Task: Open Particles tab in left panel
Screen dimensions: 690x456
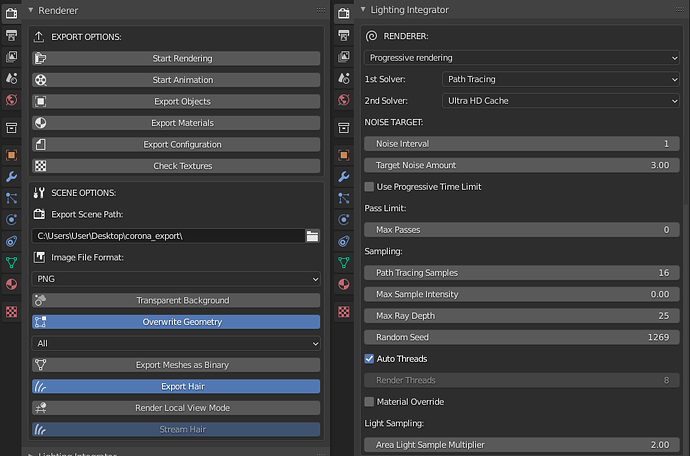Action: click(x=11, y=198)
